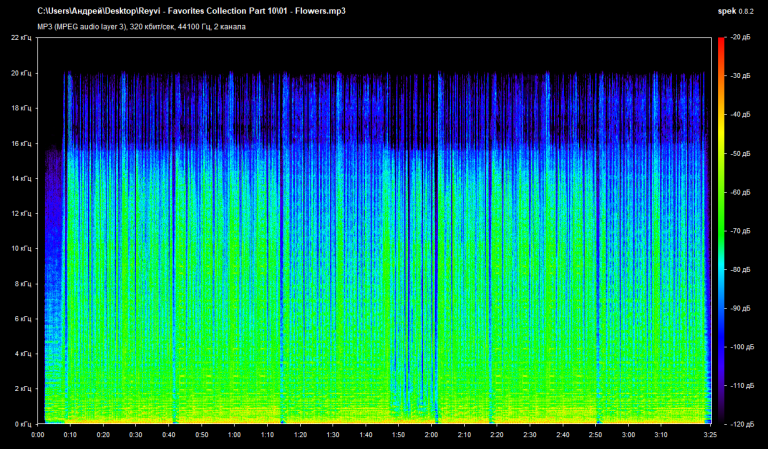This screenshot has height=449, width=768.
Task: Select the 10 кГц frequency label
Action: coord(21,249)
